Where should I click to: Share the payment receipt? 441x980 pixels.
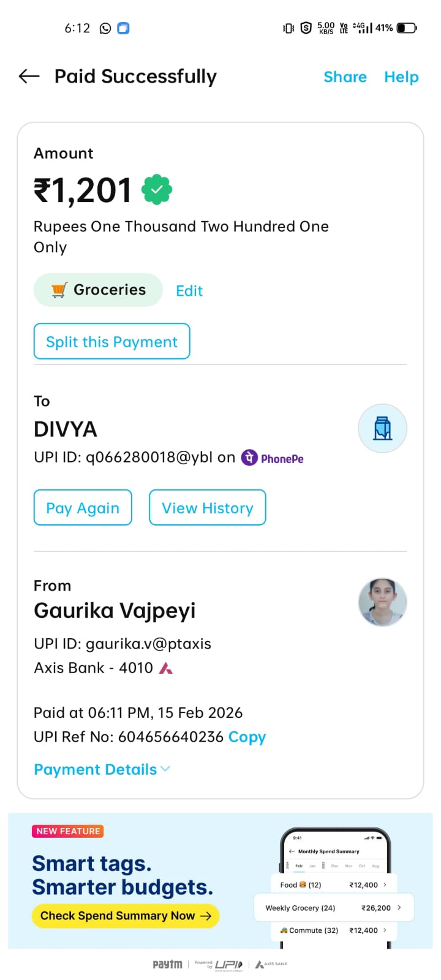345,77
